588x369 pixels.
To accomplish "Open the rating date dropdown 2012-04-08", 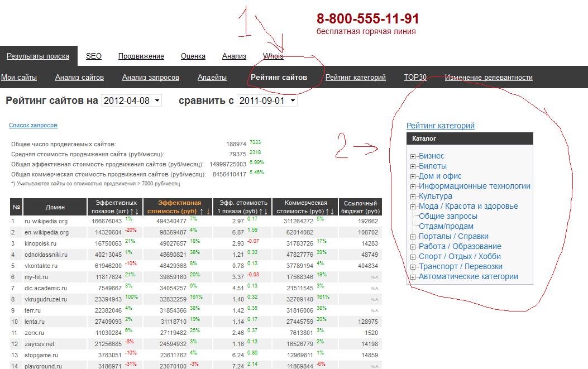I will click(131, 100).
